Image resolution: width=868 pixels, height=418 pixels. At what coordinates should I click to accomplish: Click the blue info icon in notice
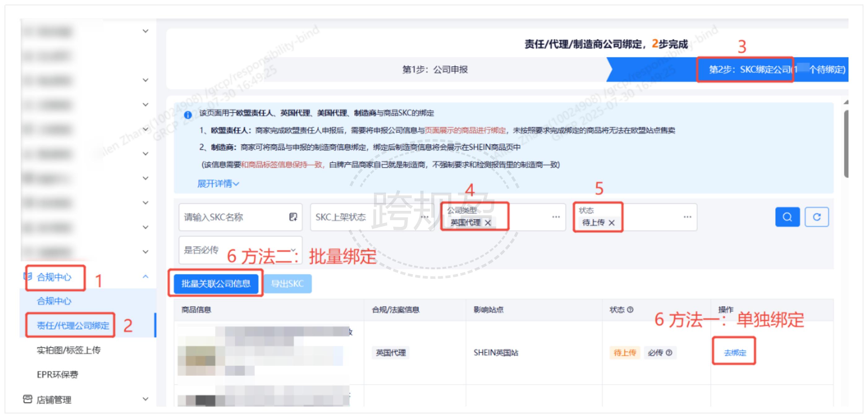click(188, 115)
